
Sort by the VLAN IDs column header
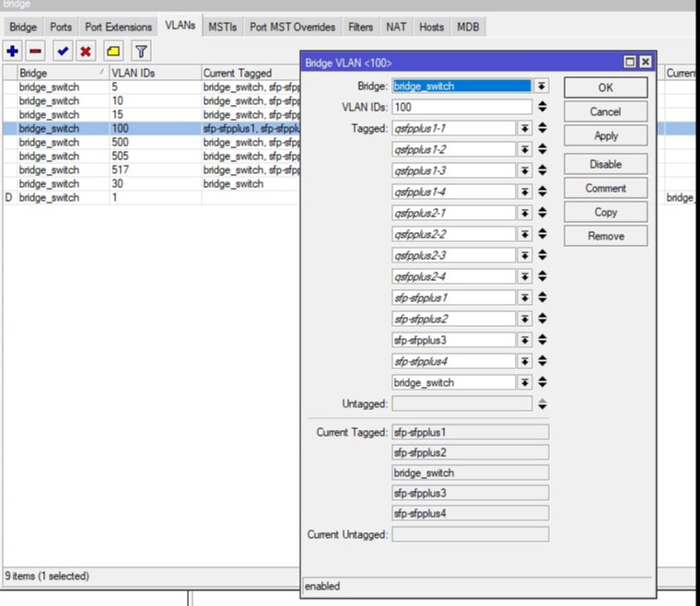155,73
